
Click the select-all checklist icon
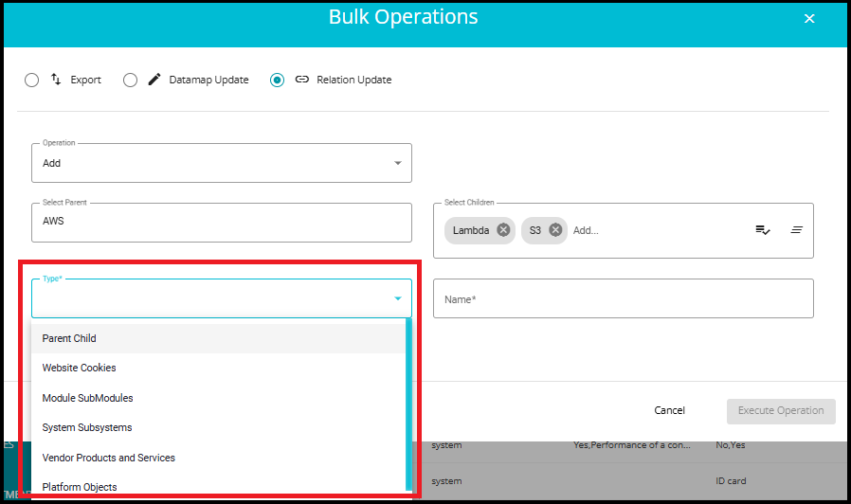point(762,230)
